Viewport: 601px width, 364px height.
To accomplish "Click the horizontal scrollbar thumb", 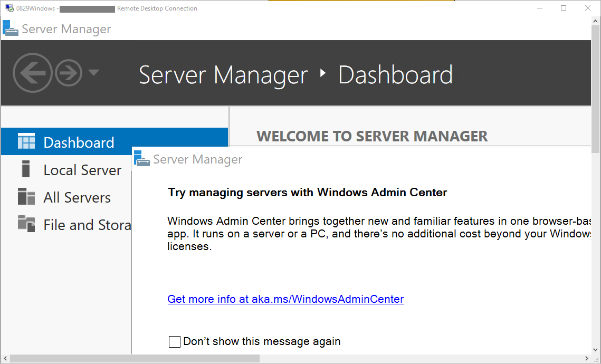I will pos(135,359).
